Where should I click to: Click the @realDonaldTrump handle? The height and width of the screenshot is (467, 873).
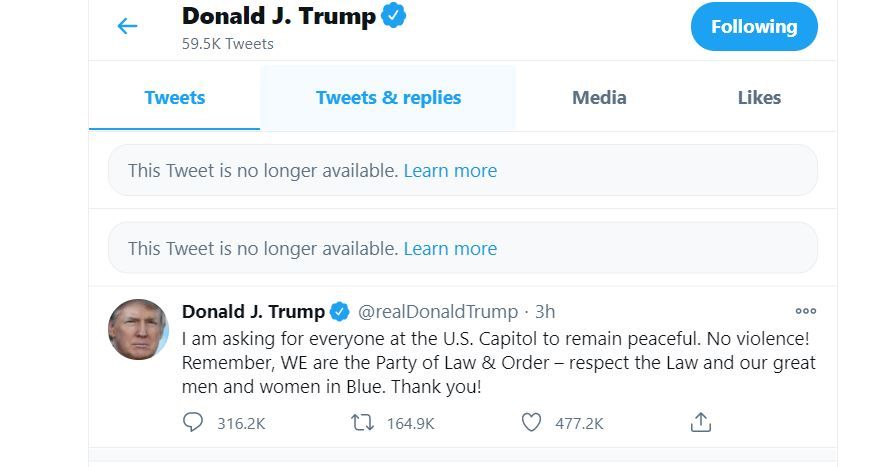(x=438, y=312)
